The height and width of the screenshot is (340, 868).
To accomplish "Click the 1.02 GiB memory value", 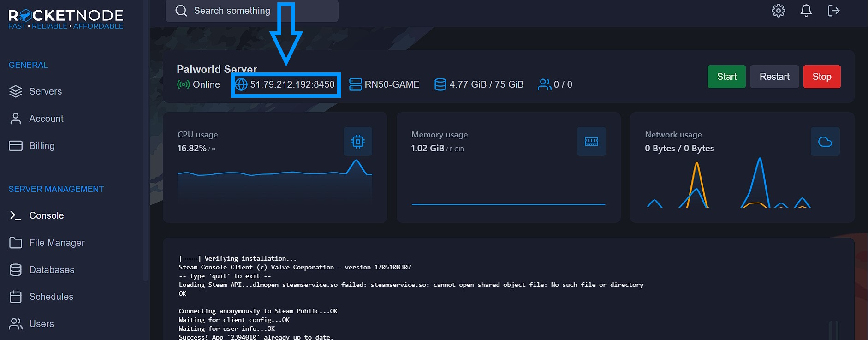I will (x=428, y=148).
